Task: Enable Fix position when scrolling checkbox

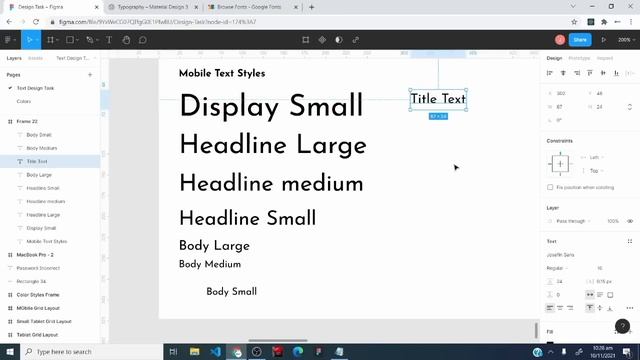Action: click(550, 187)
